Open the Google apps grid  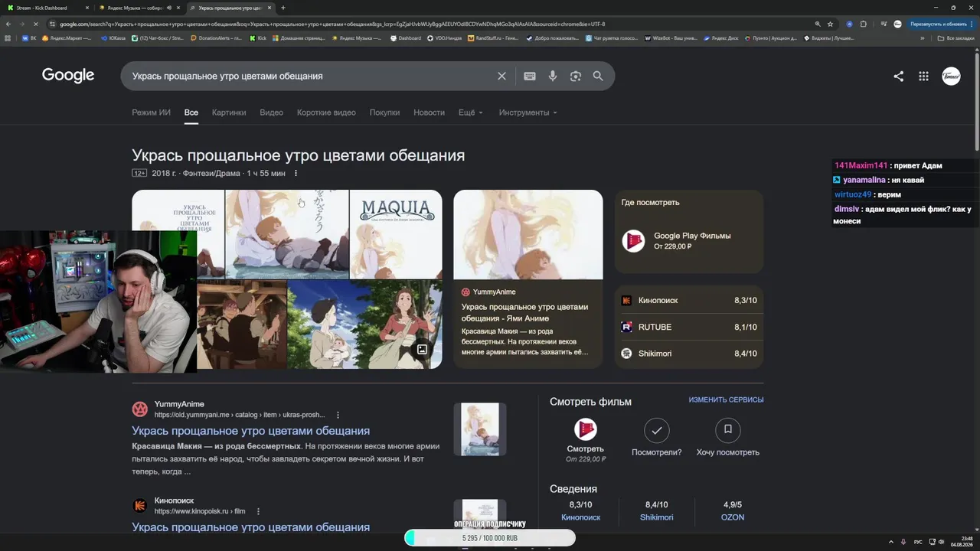tap(924, 77)
